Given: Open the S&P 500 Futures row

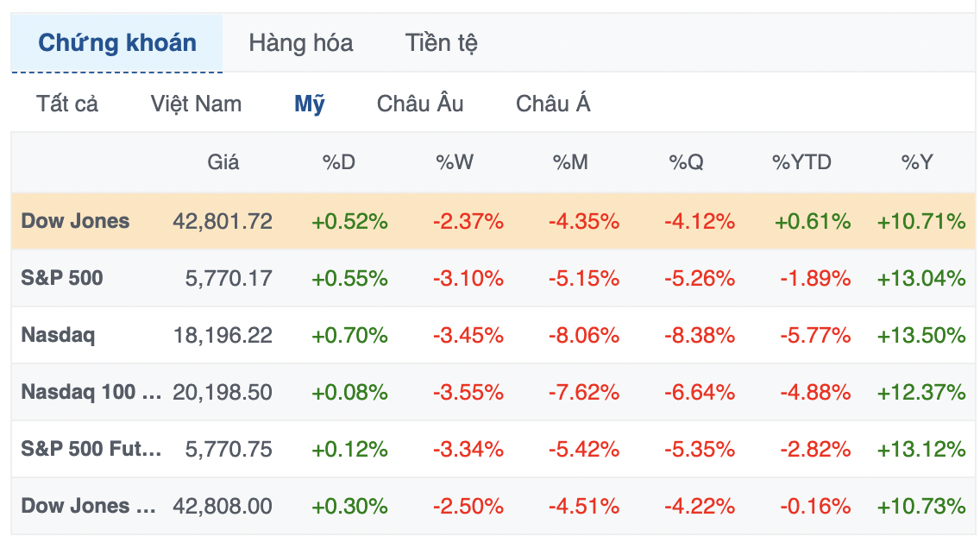Looking at the screenshot, I should click(91, 449).
